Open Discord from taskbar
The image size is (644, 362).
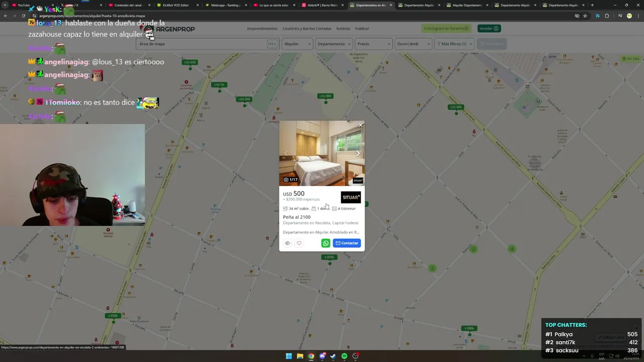322,356
